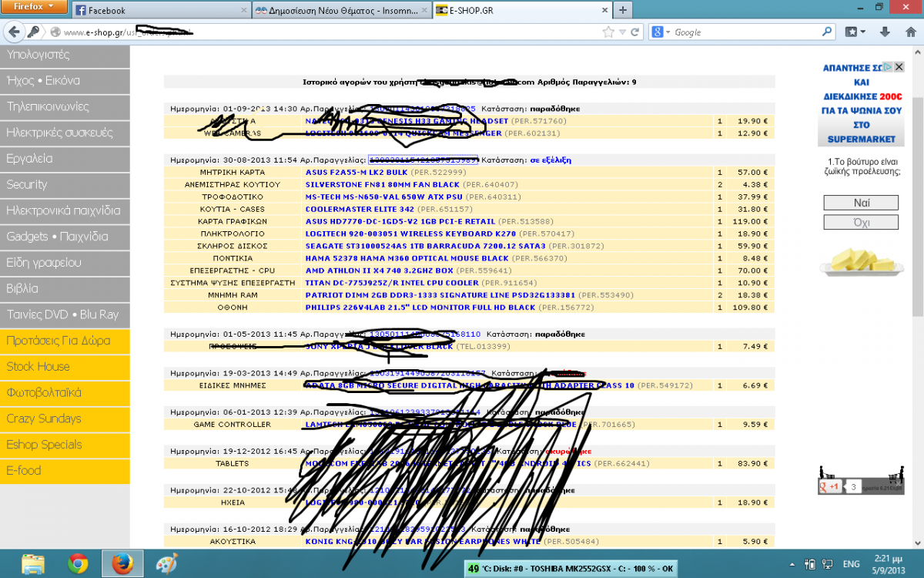The width and height of the screenshot is (924, 578).
Task: Open a new tab with plus button
Action: [622, 11]
